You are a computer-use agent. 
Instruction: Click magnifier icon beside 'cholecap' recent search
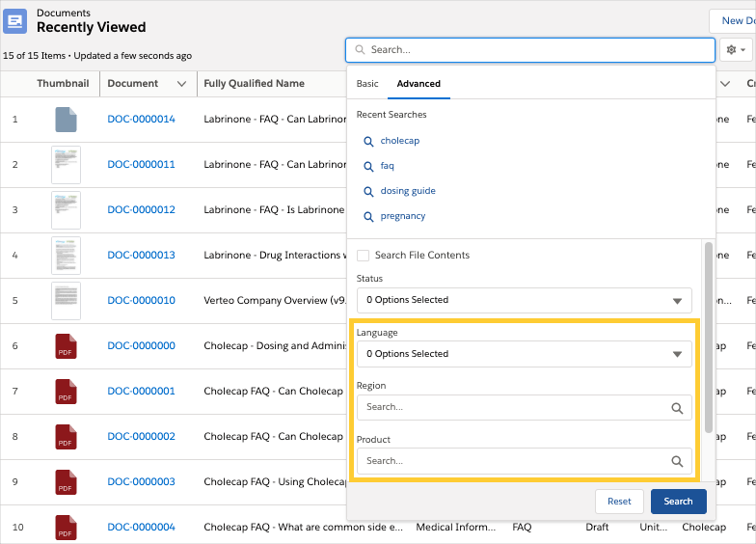point(368,141)
